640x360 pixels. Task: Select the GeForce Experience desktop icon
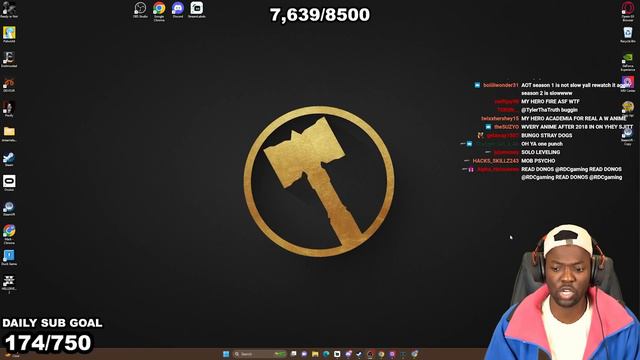click(x=628, y=61)
